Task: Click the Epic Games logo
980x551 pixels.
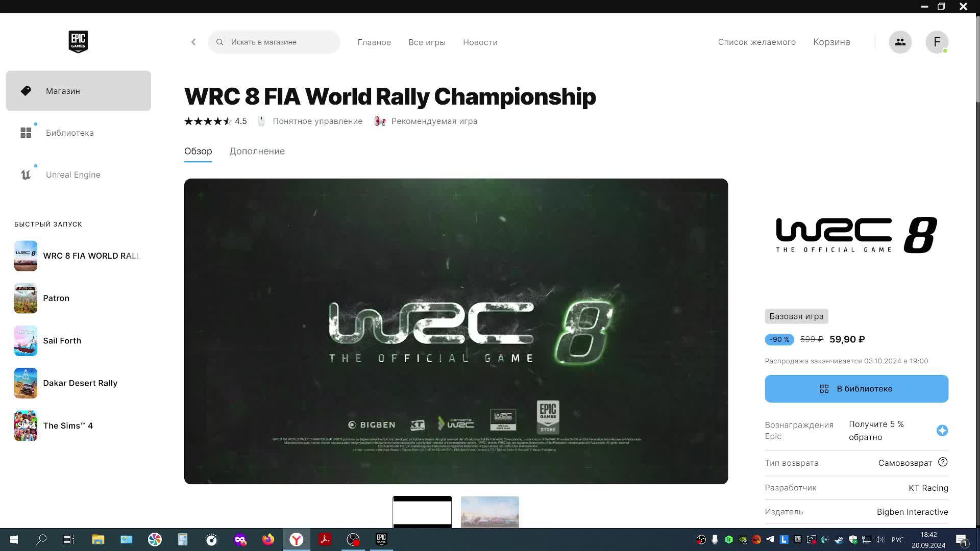Action: (78, 42)
